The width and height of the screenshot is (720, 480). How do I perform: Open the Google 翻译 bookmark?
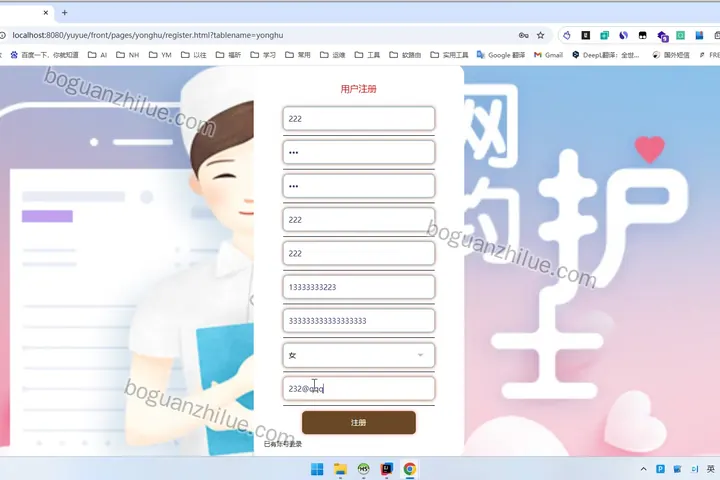[x=501, y=55]
